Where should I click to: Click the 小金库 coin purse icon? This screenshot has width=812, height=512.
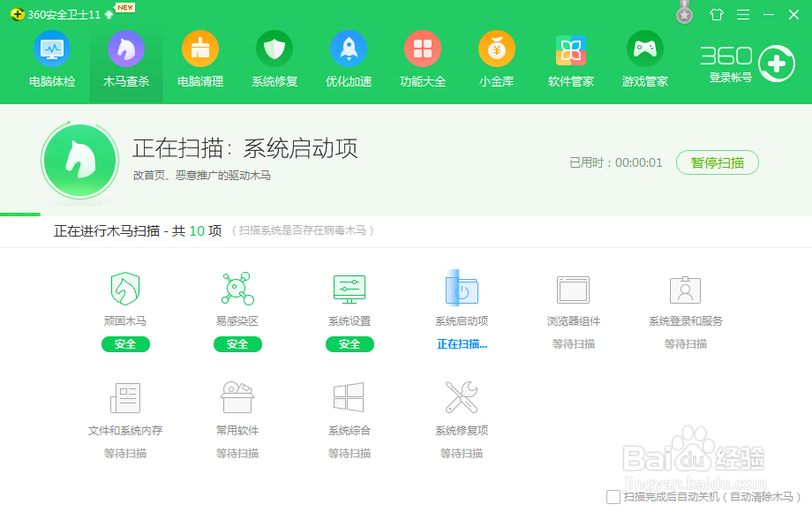click(x=496, y=50)
